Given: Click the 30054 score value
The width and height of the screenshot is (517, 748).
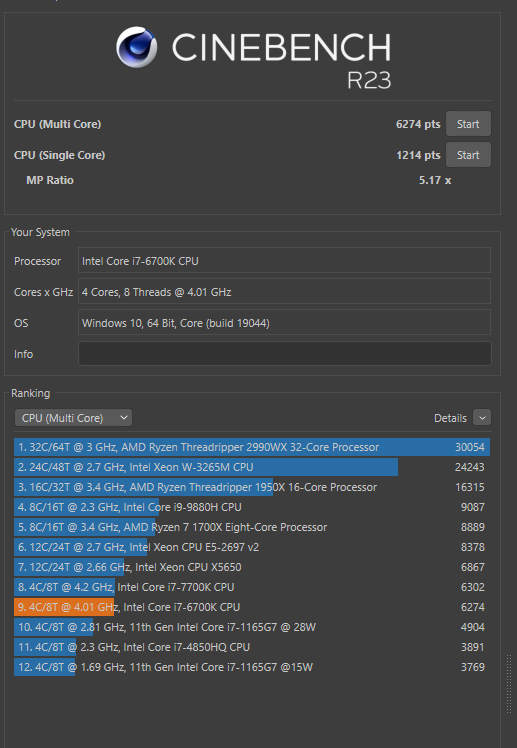Looking at the screenshot, I should [469, 447].
